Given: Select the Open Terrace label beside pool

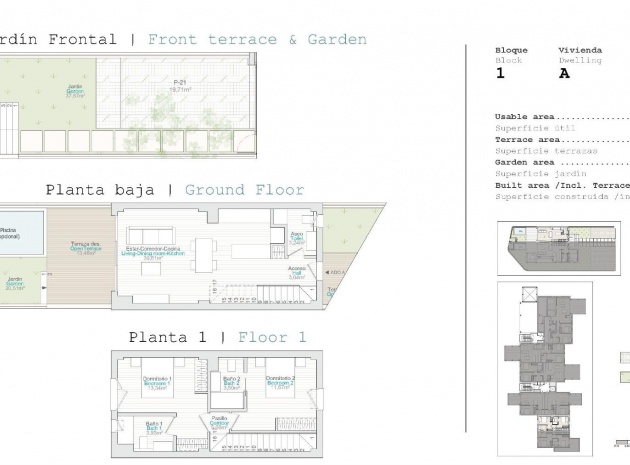Looking at the screenshot, I should (x=87, y=249).
